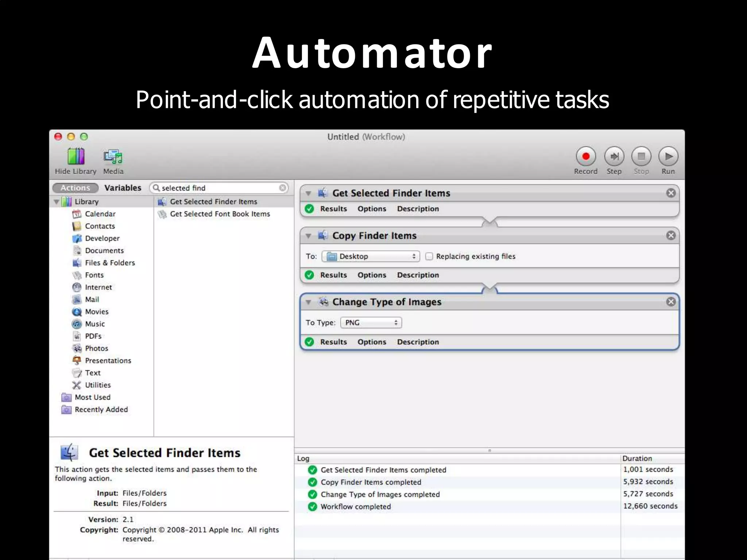Select the Photos category
The height and width of the screenshot is (560, 747).
[90, 348]
